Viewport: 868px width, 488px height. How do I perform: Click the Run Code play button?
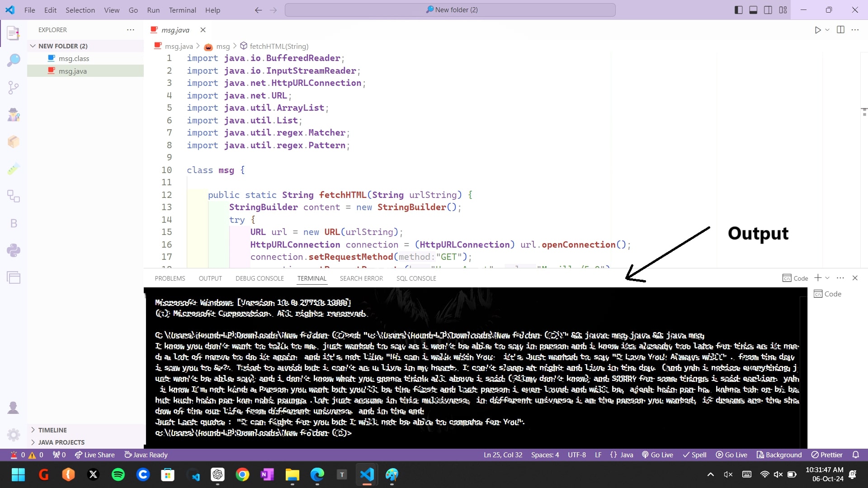pyautogui.click(x=817, y=30)
